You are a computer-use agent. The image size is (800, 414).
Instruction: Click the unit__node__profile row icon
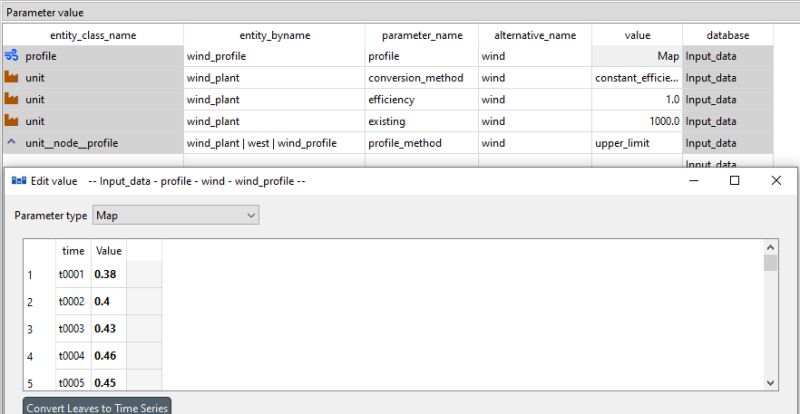pyautogui.click(x=11, y=143)
